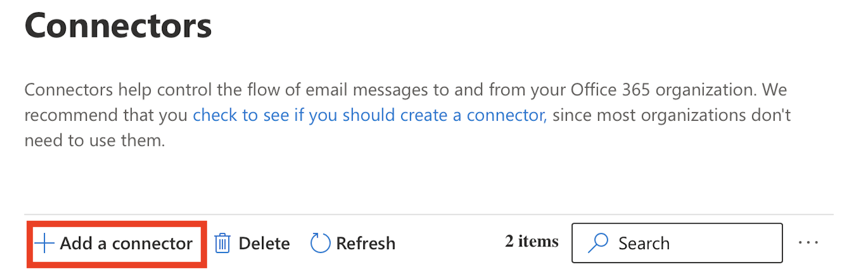The width and height of the screenshot is (868, 277).
Task: Focus the Search input field
Action: (x=677, y=243)
